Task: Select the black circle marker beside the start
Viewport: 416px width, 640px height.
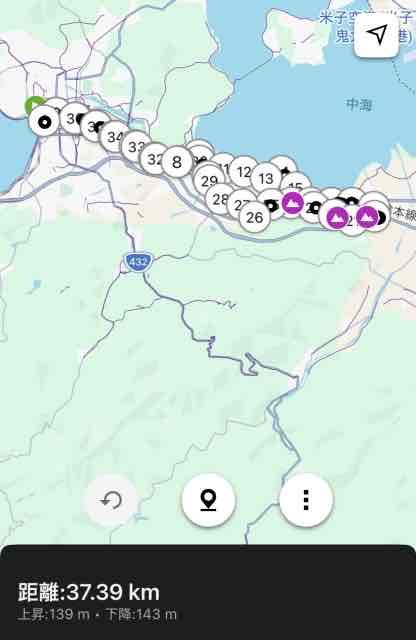Action: [x=44, y=121]
